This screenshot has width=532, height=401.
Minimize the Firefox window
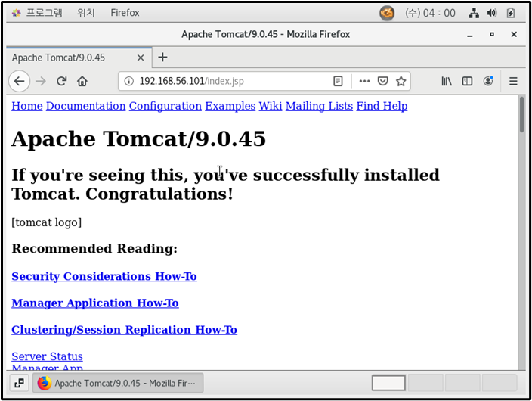(x=470, y=35)
